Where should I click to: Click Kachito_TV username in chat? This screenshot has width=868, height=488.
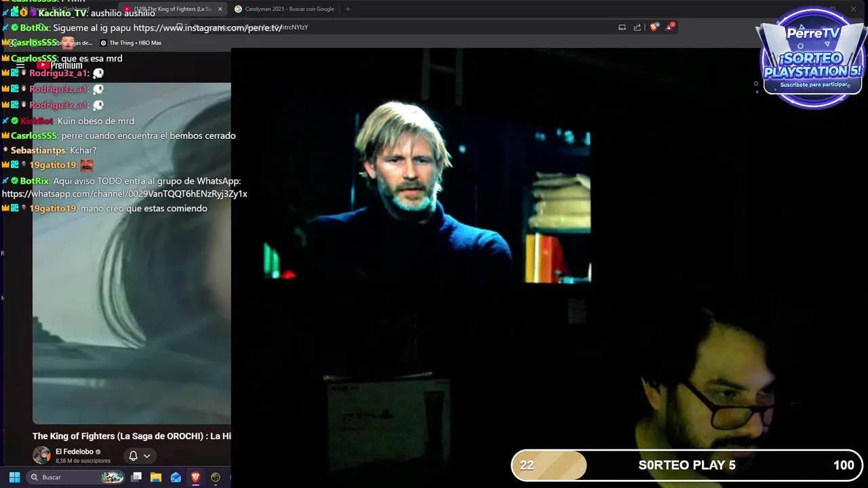62,13
